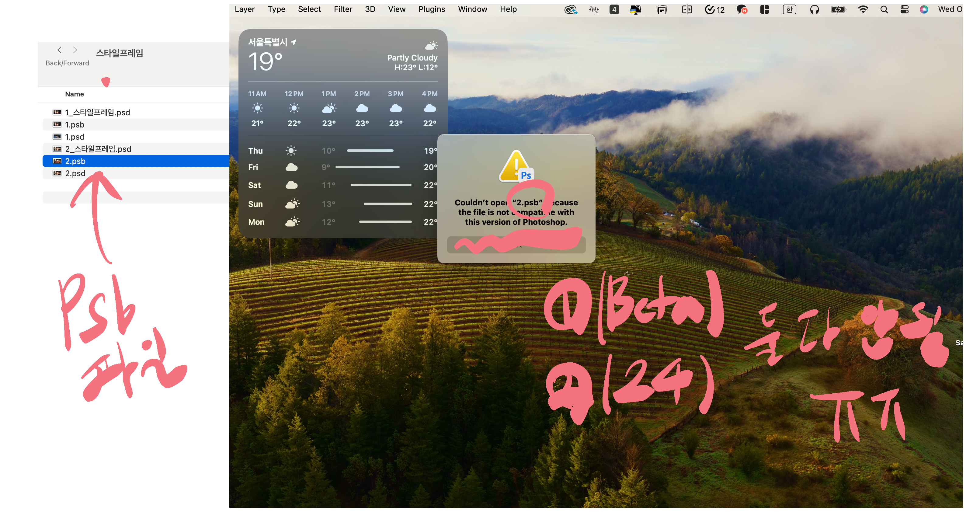Select the 1.psb file
The image size is (980, 512).
point(75,124)
